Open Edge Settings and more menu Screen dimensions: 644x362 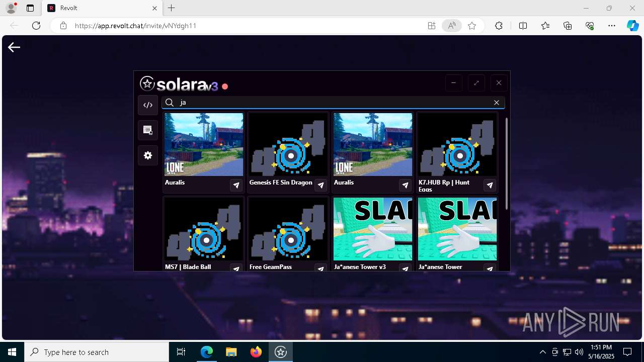[x=612, y=26]
